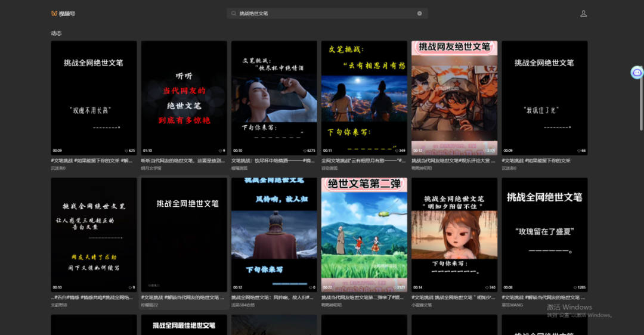Click the magnifier icon in search bar

click(234, 14)
